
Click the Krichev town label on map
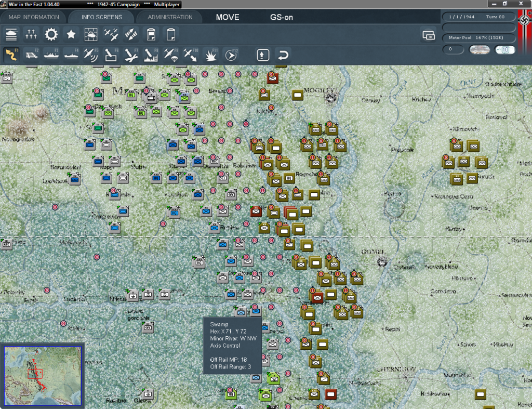[x=421, y=99]
